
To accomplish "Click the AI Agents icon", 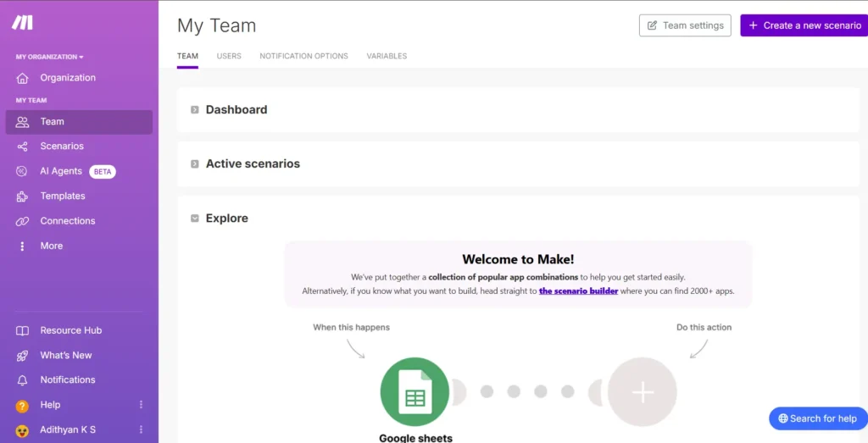I will pyautogui.click(x=22, y=171).
